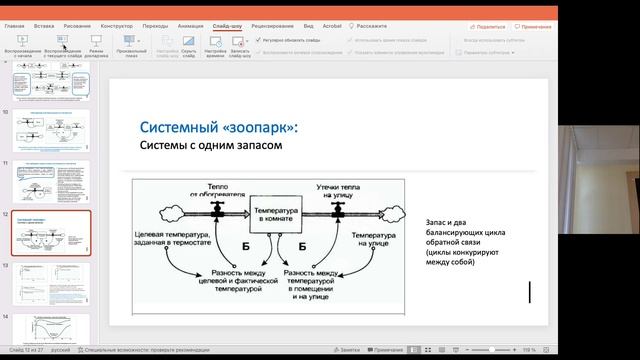Open the Рецензирование ribbon tab
This screenshot has width=640, height=360.
[x=272, y=26]
